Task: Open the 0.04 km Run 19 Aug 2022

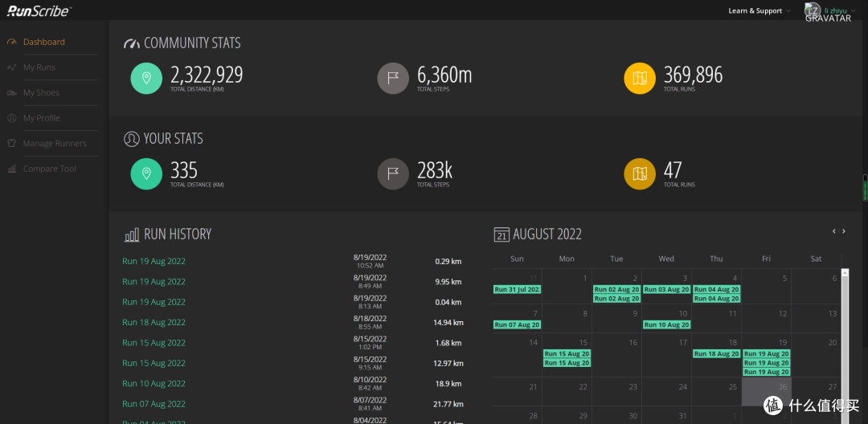Action: pos(154,303)
